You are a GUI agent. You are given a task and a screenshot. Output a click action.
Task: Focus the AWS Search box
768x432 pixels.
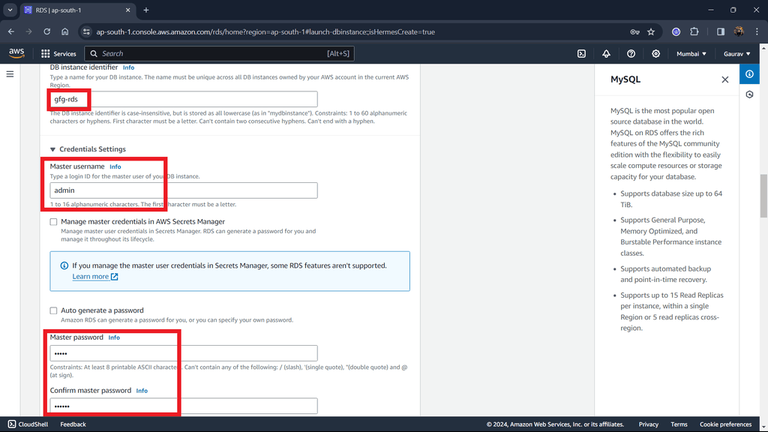(x=219, y=54)
